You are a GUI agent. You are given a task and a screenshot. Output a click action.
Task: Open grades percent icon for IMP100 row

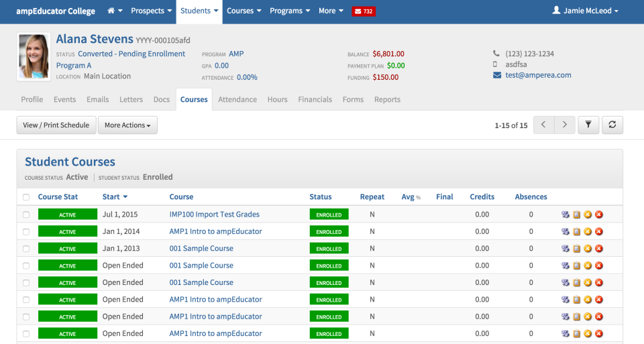point(565,215)
